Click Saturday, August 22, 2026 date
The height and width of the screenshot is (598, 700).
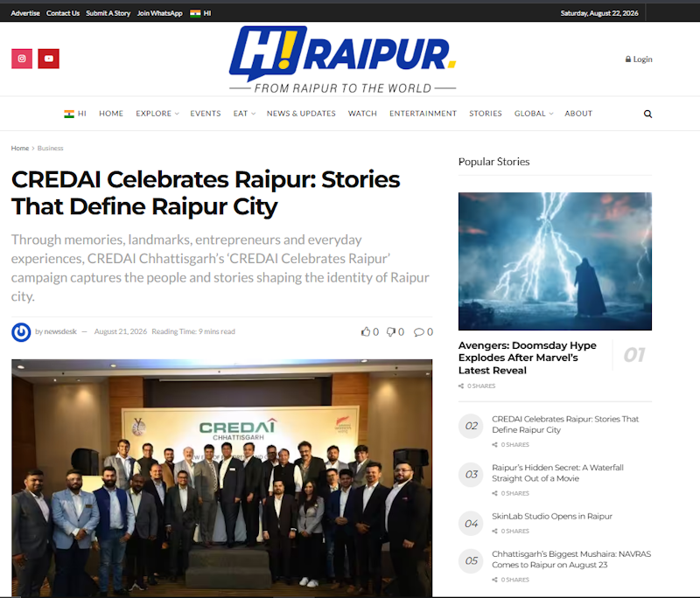coord(599,13)
